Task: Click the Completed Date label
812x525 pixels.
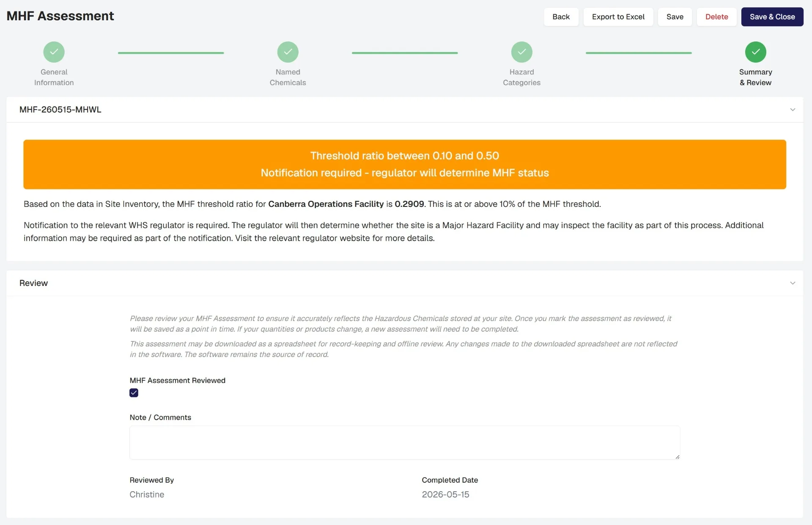Action: coord(450,480)
